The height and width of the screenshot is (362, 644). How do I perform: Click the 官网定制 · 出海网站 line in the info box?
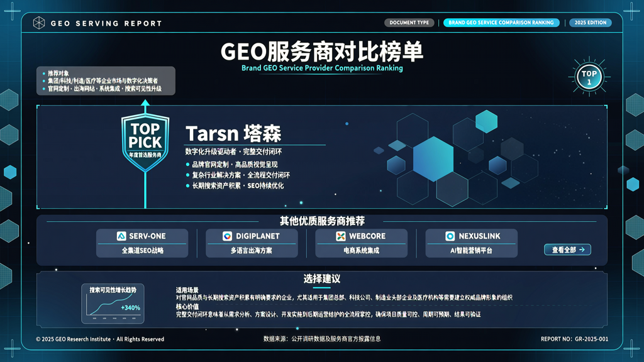pyautogui.click(x=105, y=89)
